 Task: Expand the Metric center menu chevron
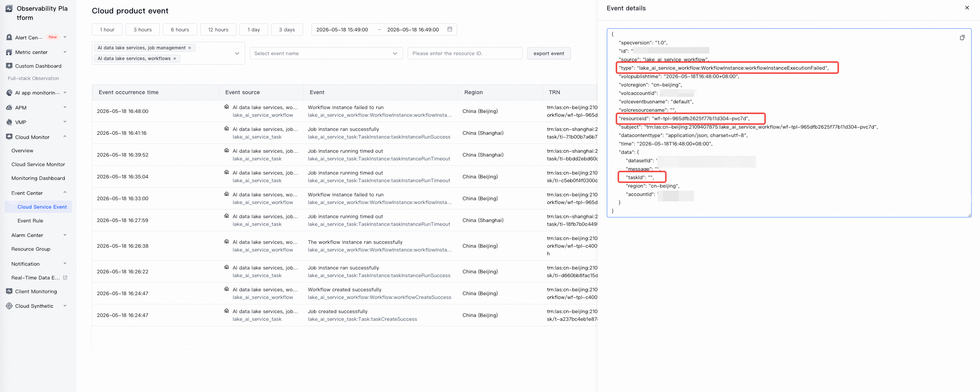65,52
